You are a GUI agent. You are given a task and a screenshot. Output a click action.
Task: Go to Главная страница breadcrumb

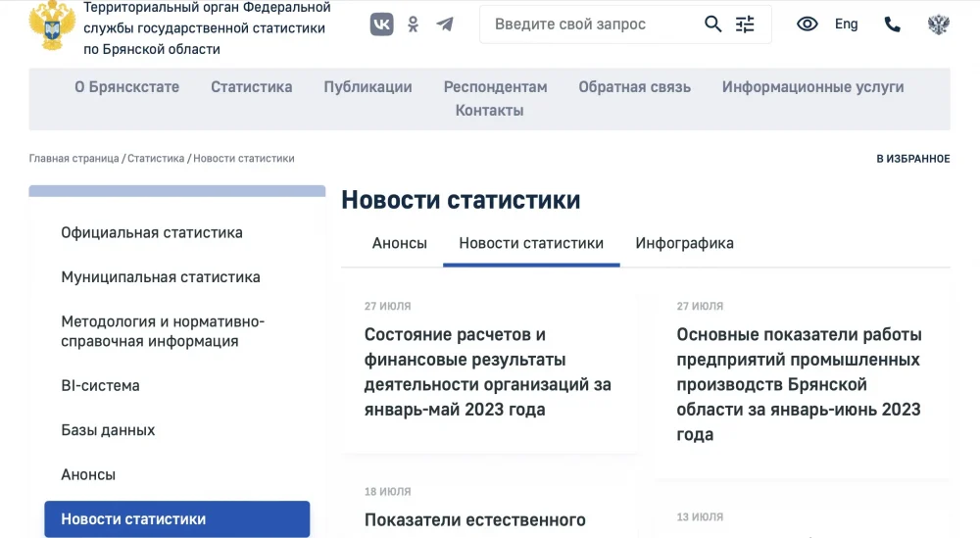[x=73, y=159]
